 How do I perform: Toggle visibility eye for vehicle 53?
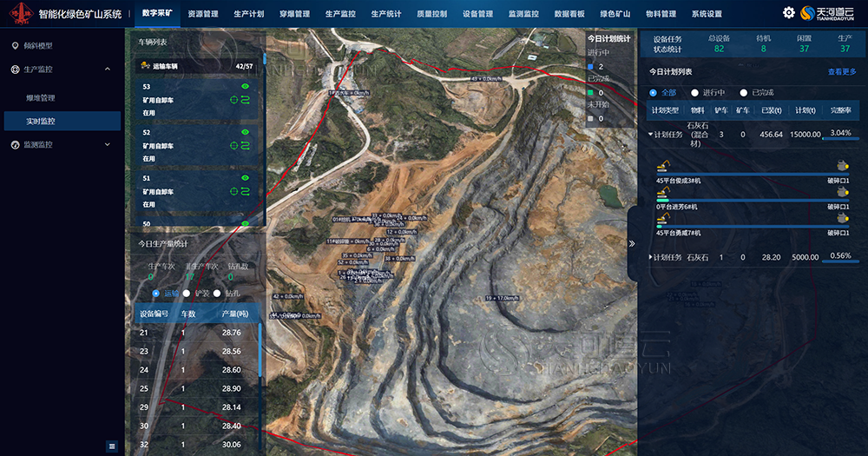click(246, 87)
